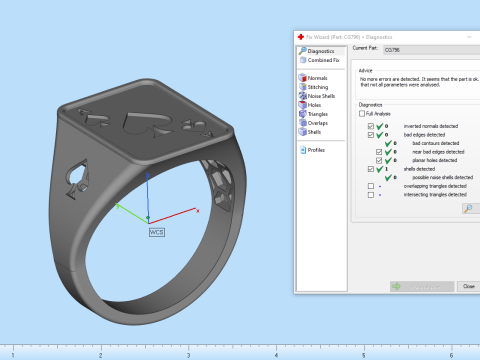The image size is (480, 360).
Task: Click the 'possible noise shells detected' text
Action: (443, 178)
